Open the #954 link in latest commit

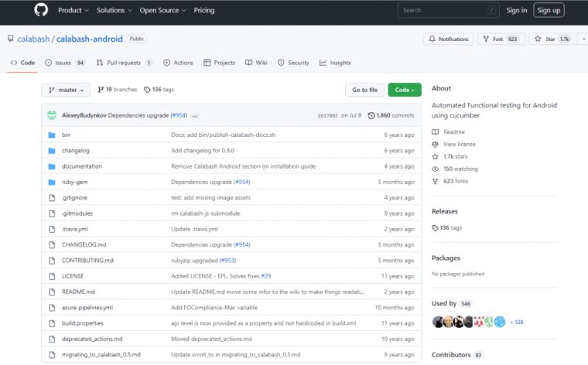[179, 115]
